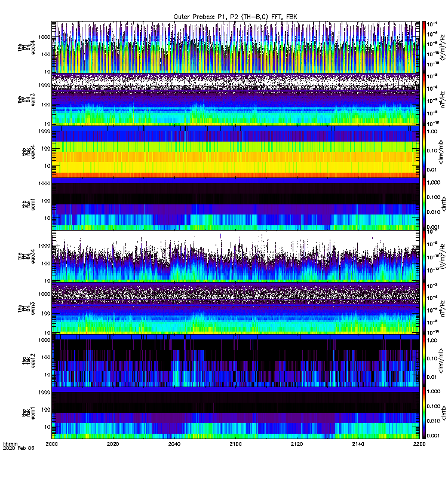Click the '1000' y-axis tick of thc eac34 panel
448x478 pixels.
(x=44, y=246)
